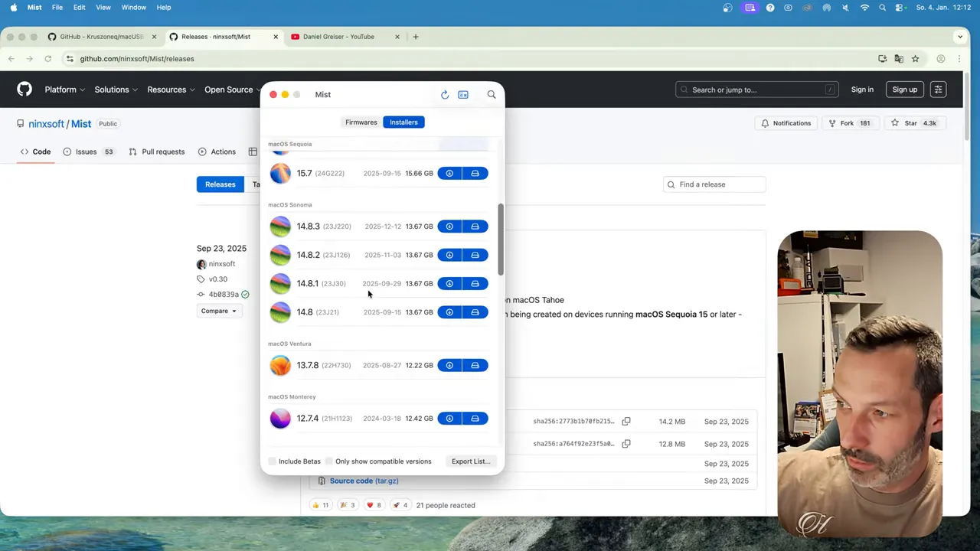Enable the Include Betas checkbox
Screen dimensions: 980x551
pos(273,461)
